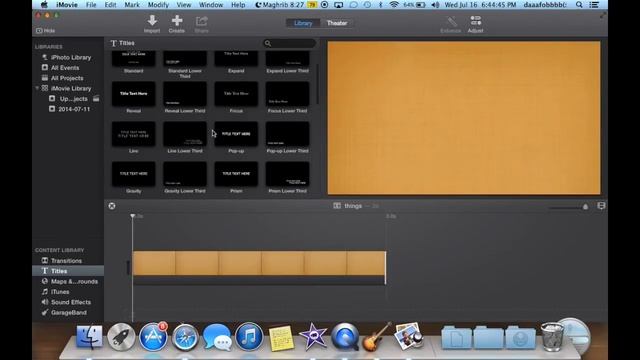Open Finder from the Dock
This screenshot has width=640, height=360.
[89, 337]
